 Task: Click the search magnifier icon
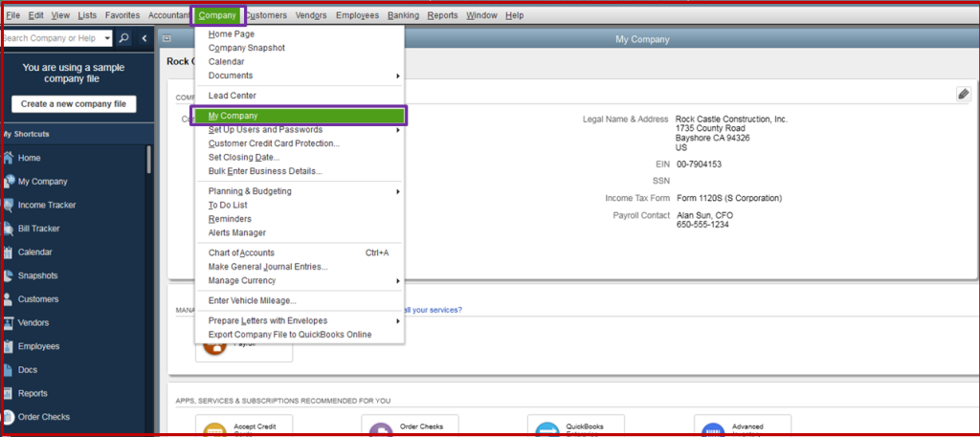(123, 38)
